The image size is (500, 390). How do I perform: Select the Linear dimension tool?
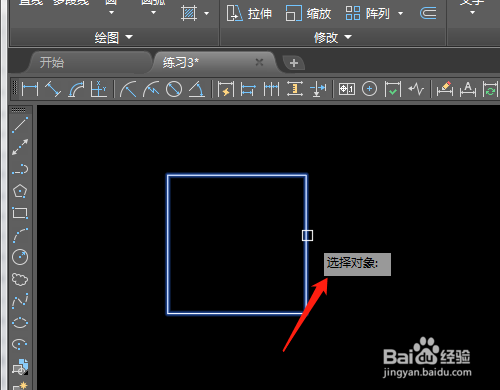point(30,89)
